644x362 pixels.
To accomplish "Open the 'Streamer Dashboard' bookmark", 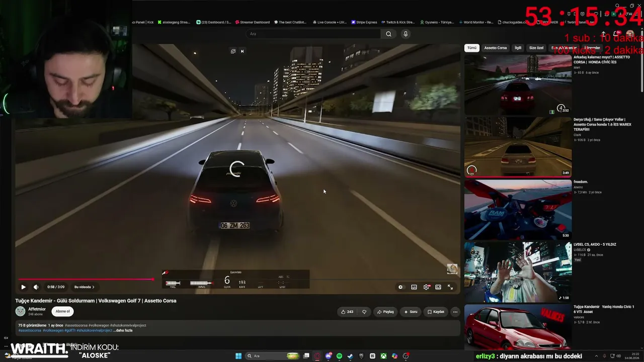I will 252,22.
